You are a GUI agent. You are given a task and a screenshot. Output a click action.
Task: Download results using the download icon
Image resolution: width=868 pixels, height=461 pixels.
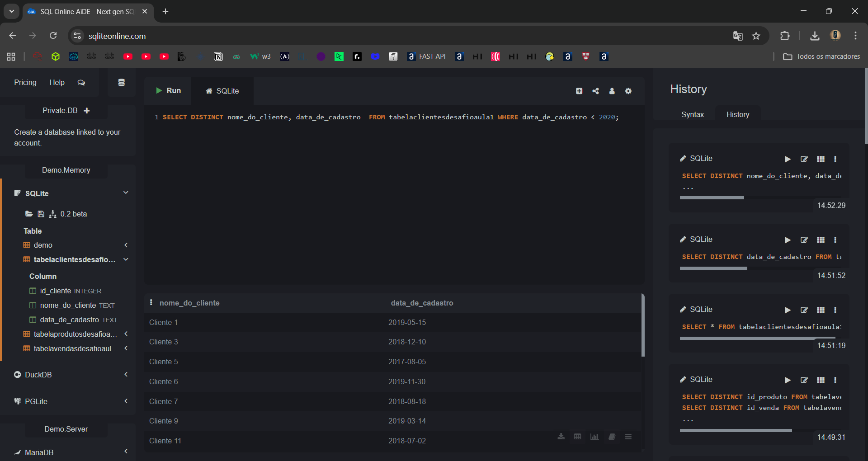(561, 437)
